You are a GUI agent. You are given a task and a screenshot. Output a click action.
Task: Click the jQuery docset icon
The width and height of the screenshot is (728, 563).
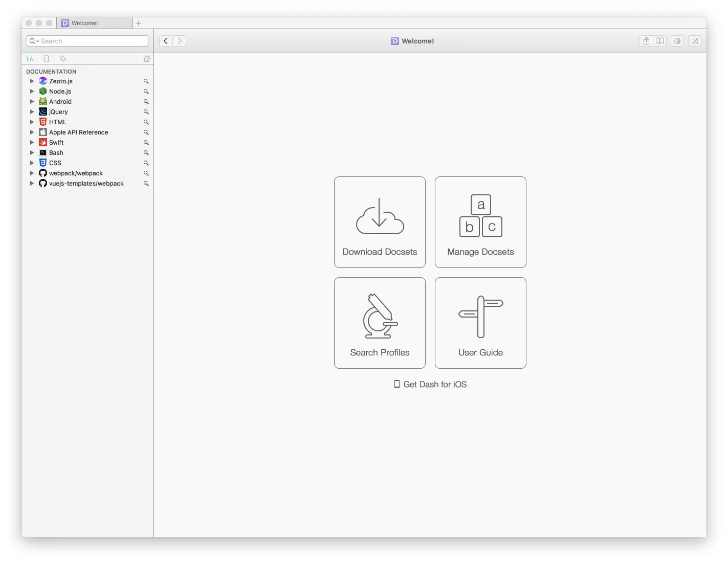(x=43, y=111)
